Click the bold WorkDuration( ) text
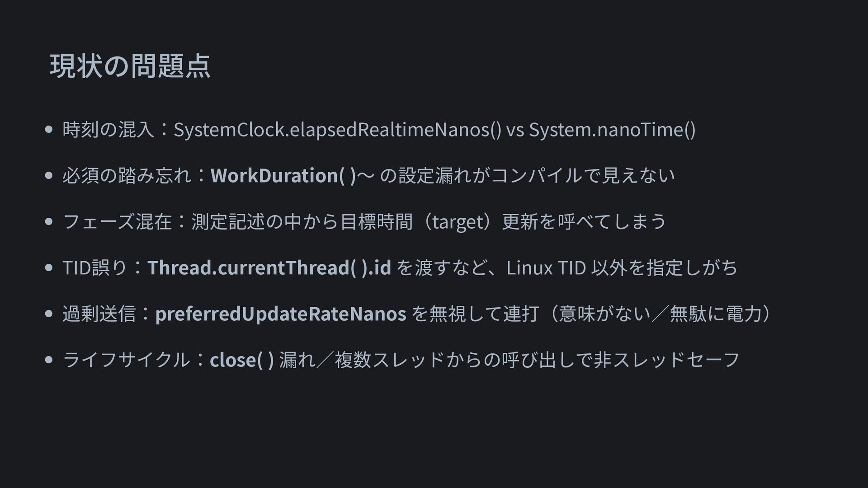 [283, 176]
